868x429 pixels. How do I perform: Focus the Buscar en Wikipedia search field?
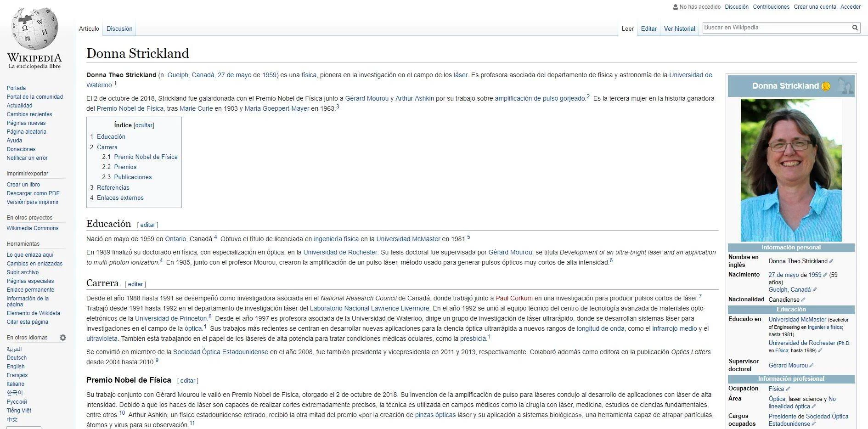777,28
